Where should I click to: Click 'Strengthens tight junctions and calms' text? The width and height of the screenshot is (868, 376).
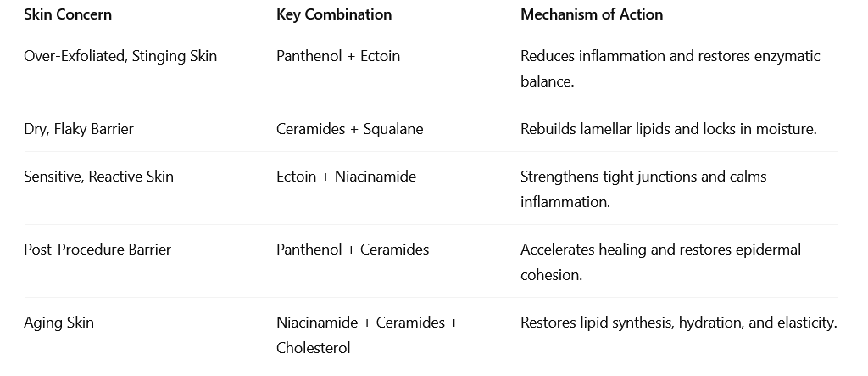643,177
